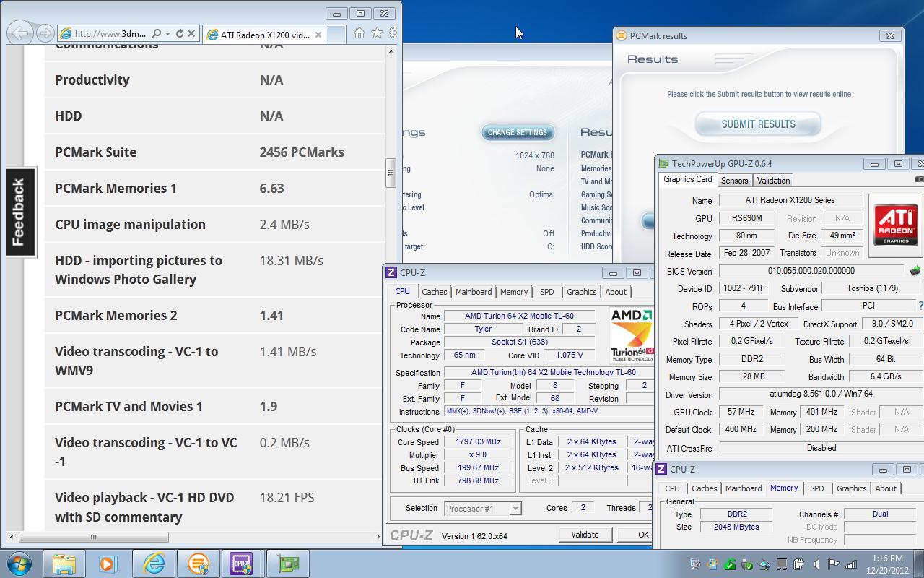Click the PCMark Memories 1 row label
This screenshot has width=924, height=578.
tap(115, 189)
